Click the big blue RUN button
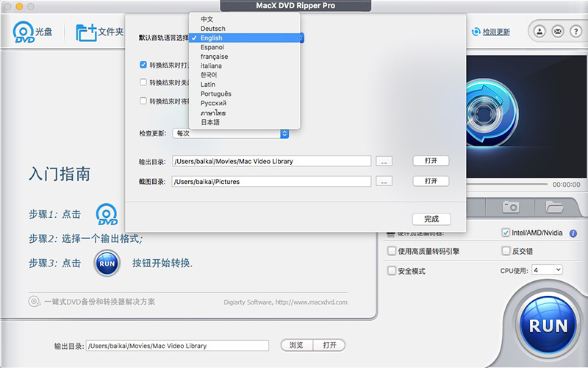 pyautogui.click(x=548, y=325)
